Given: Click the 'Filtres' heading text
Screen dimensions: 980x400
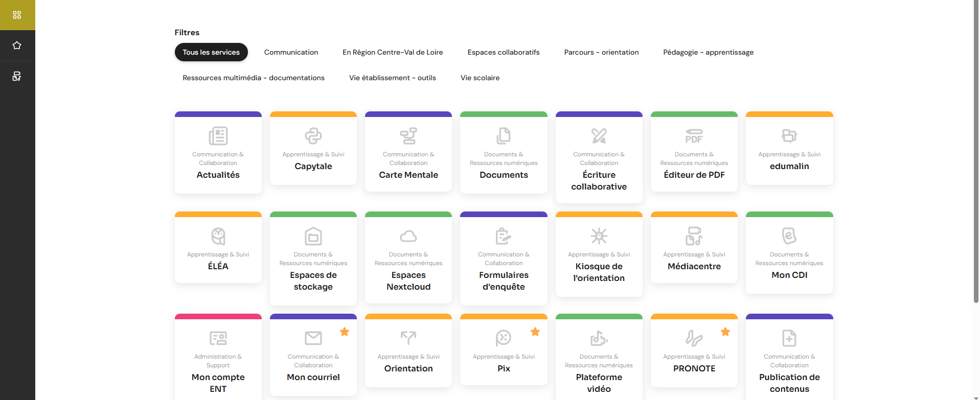Looking at the screenshot, I should pyautogui.click(x=187, y=32).
